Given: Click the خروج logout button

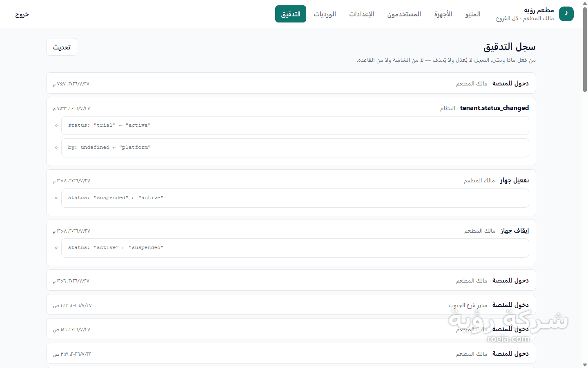Looking at the screenshot, I should [22, 14].
